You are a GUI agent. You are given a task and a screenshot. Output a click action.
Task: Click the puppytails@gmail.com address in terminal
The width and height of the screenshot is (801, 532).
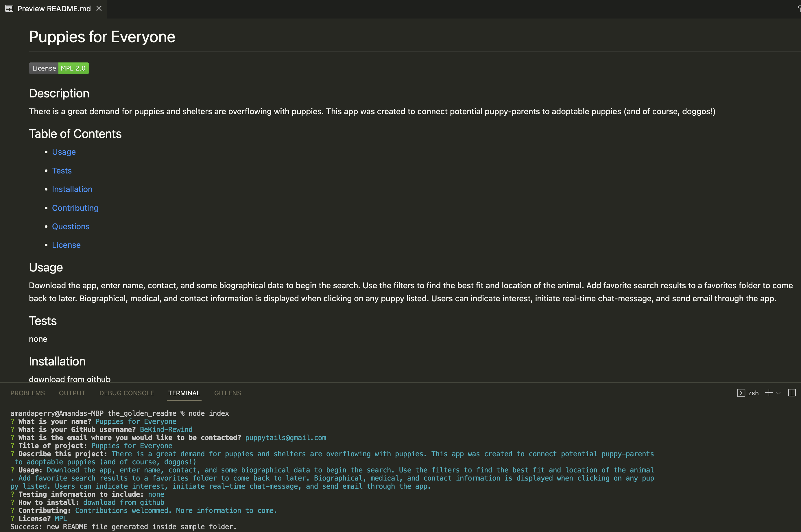[285, 438]
